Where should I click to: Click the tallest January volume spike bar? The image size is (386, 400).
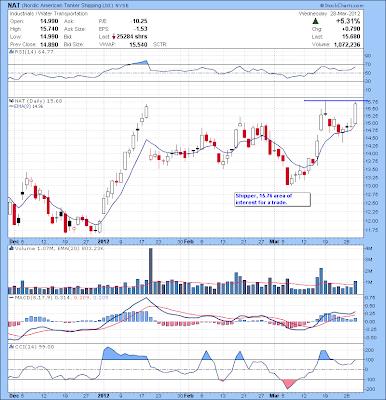coord(151,271)
